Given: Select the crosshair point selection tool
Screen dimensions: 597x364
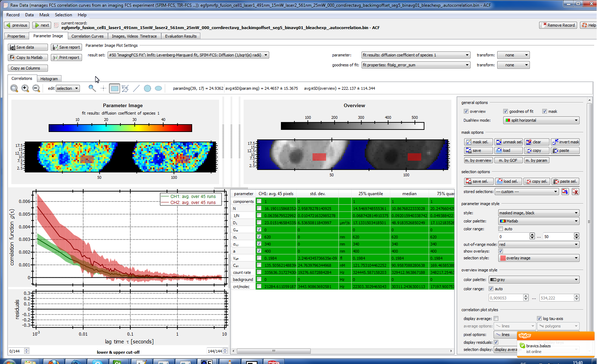Looking at the screenshot, I should tap(103, 88).
